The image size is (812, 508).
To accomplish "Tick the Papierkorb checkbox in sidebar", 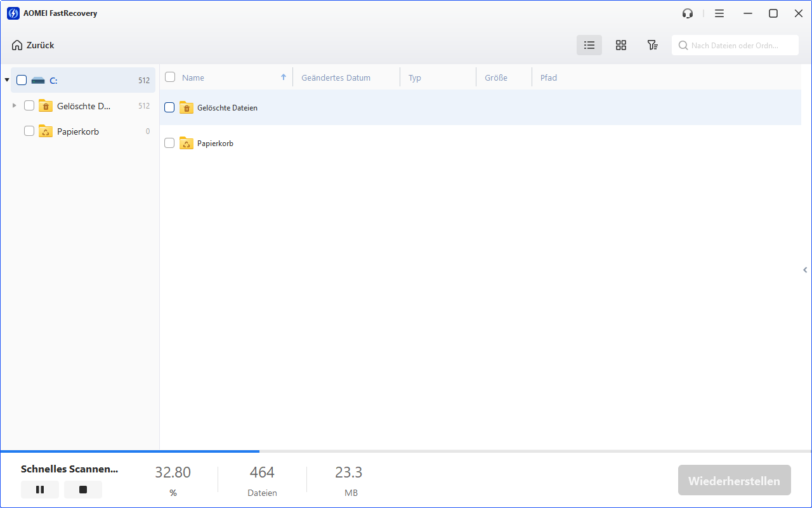I will coord(29,131).
